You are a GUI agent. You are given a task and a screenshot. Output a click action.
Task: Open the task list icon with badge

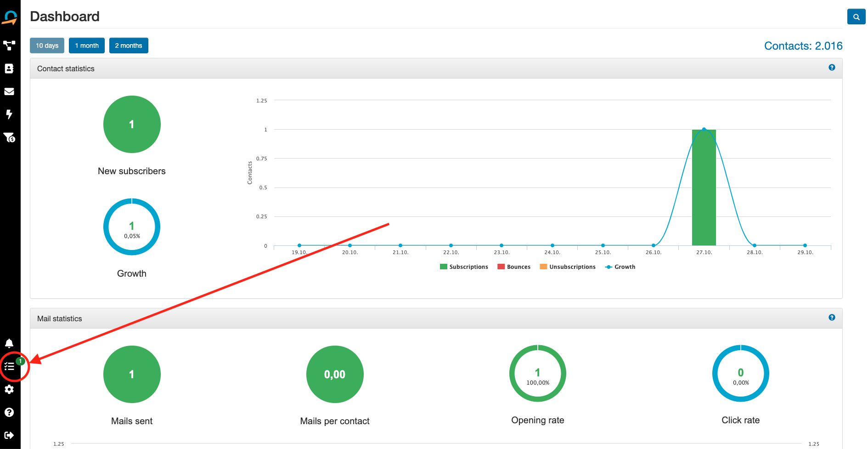click(10, 366)
